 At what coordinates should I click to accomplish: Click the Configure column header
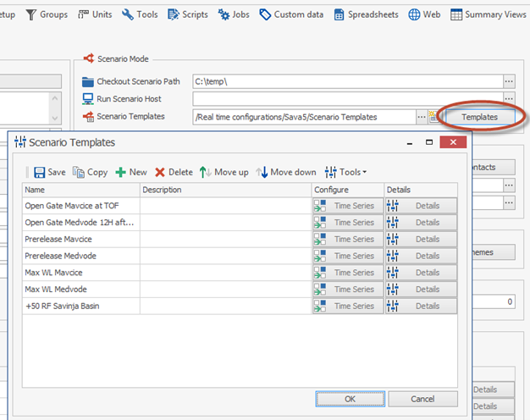[348, 190]
